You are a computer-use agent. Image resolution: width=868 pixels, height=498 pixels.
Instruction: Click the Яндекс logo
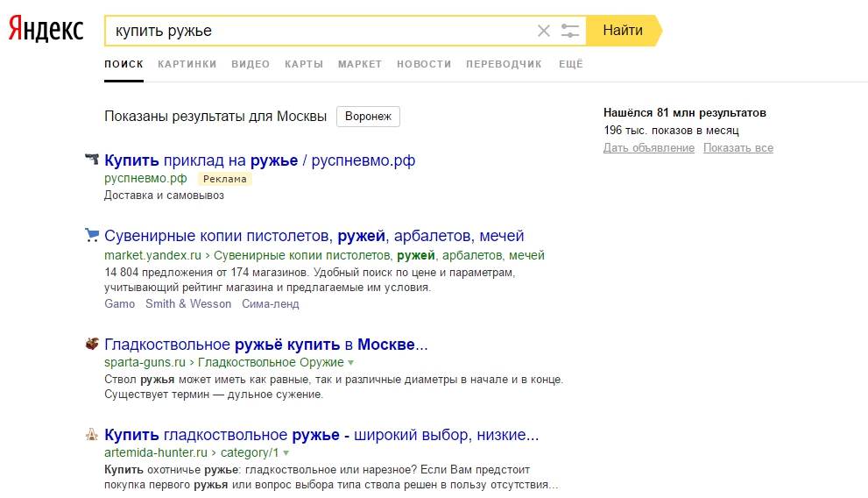pos(46,29)
